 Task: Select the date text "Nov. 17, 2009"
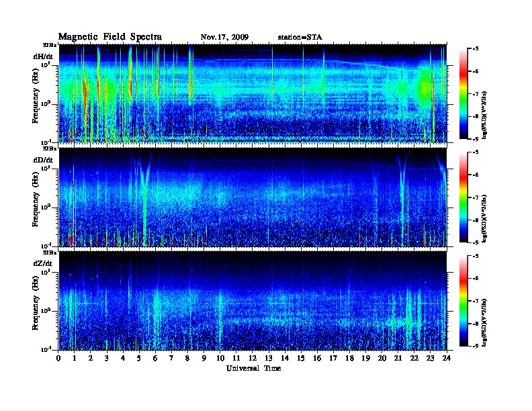coord(224,38)
